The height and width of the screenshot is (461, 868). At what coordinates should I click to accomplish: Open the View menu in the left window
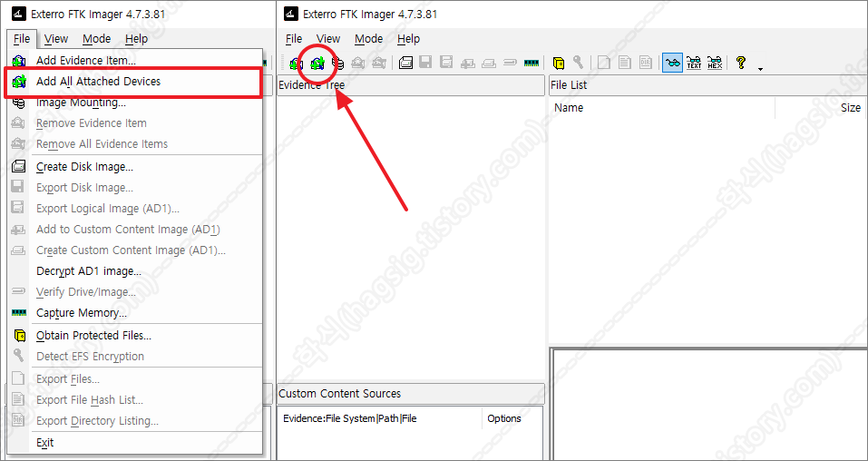pyautogui.click(x=56, y=39)
